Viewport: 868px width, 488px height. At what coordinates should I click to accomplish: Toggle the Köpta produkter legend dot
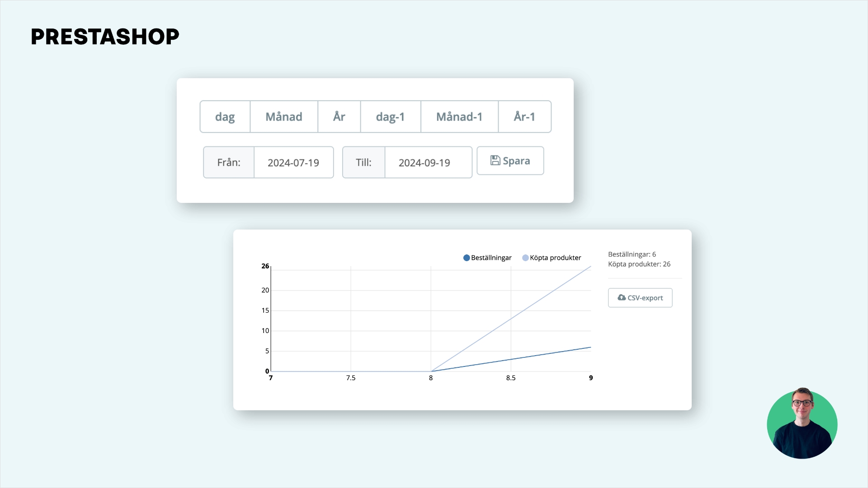(525, 258)
